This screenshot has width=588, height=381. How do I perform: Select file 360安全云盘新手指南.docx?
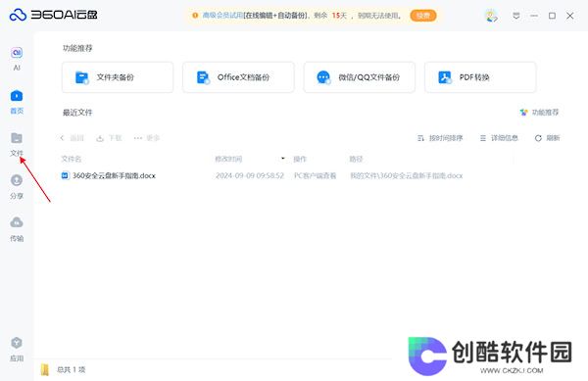coord(114,175)
